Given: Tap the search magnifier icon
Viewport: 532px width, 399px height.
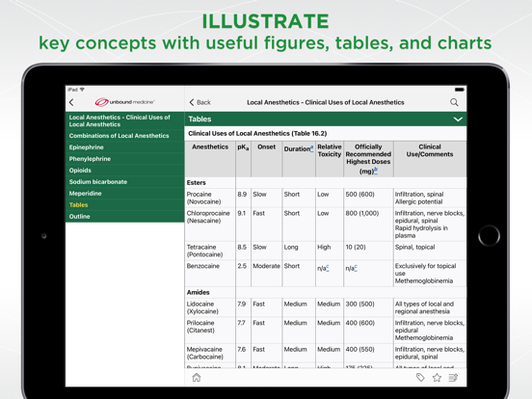Looking at the screenshot, I should pos(454,102).
